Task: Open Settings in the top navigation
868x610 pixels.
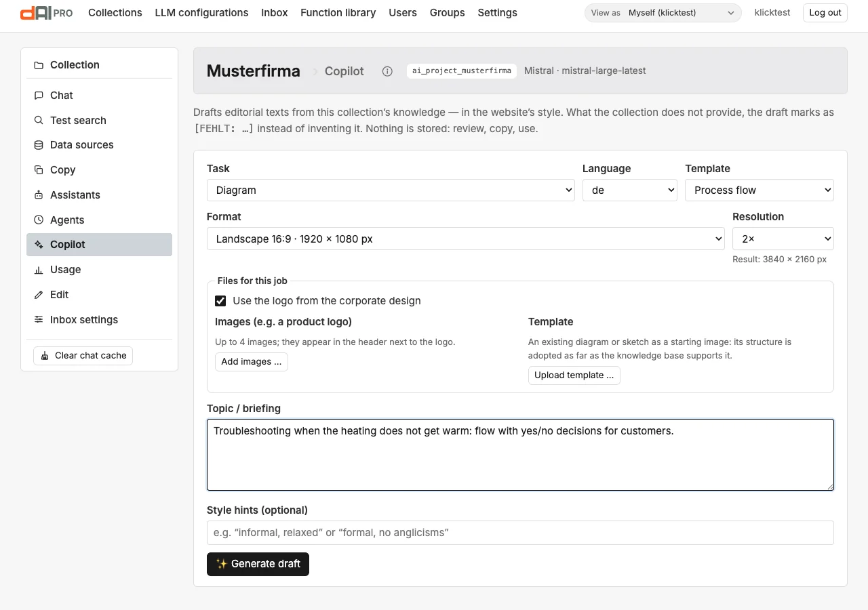Action: pos(497,13)
